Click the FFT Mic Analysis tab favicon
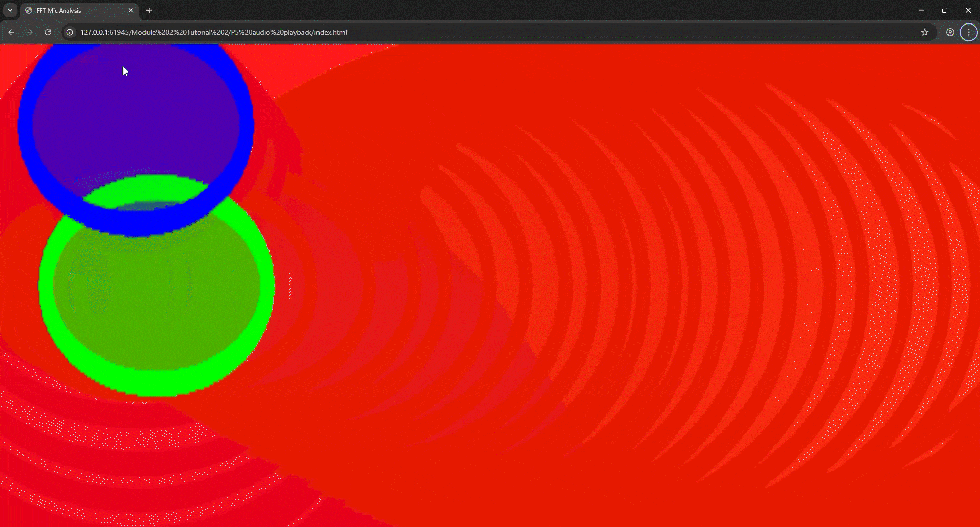 point(30,10)
